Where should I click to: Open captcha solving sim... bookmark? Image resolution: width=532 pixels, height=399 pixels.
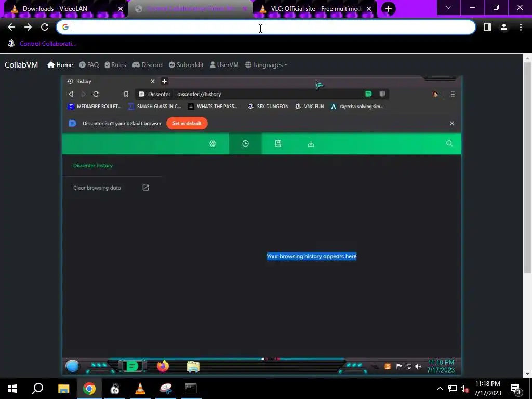pos(357,106)
